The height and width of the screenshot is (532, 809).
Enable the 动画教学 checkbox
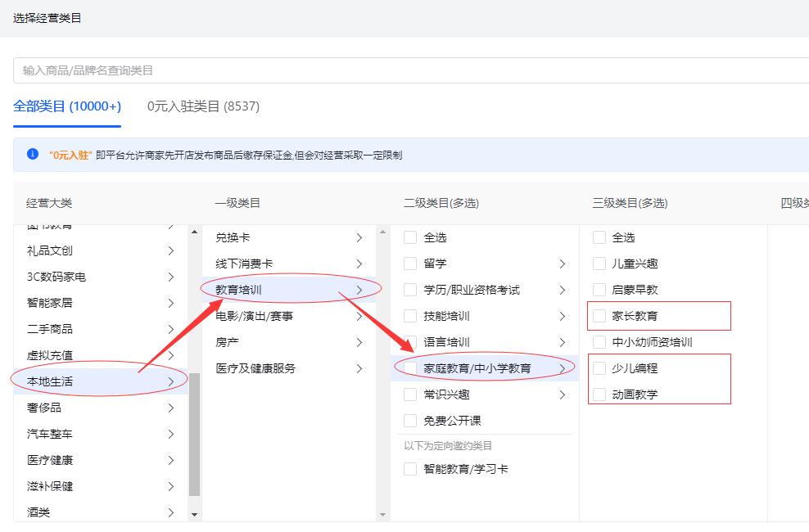(599, 394)
